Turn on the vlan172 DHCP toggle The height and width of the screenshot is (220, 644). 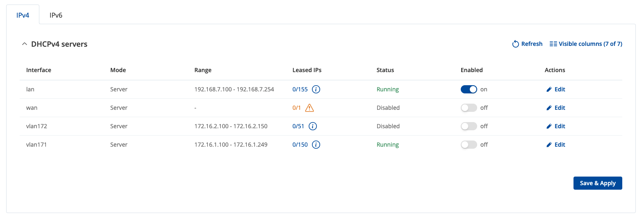[x=469, y=126]
